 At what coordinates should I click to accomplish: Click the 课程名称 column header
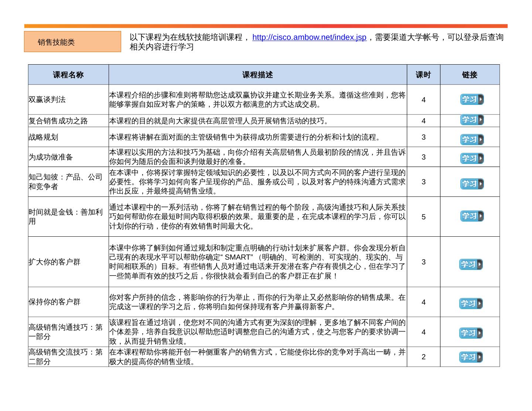68,75
